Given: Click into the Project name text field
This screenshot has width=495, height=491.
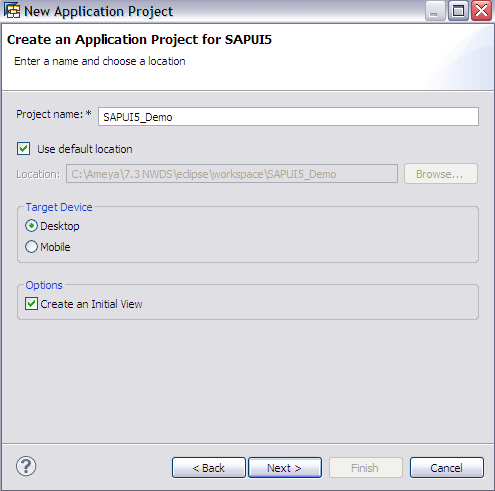Looking at the screenshot, I should point(288,117).
